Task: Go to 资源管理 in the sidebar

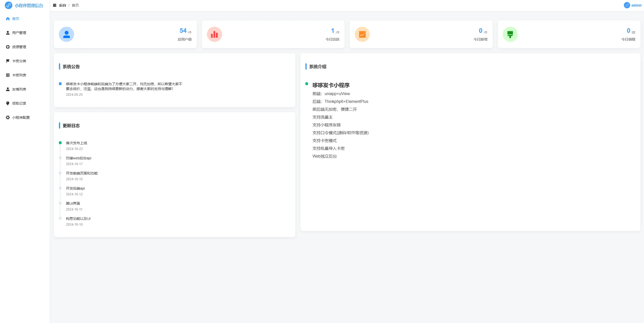Action: tap(19, 47)
